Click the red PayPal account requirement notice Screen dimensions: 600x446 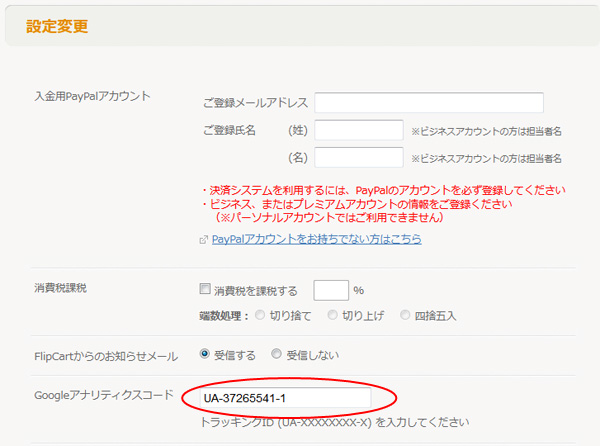[x=384, y=190]
